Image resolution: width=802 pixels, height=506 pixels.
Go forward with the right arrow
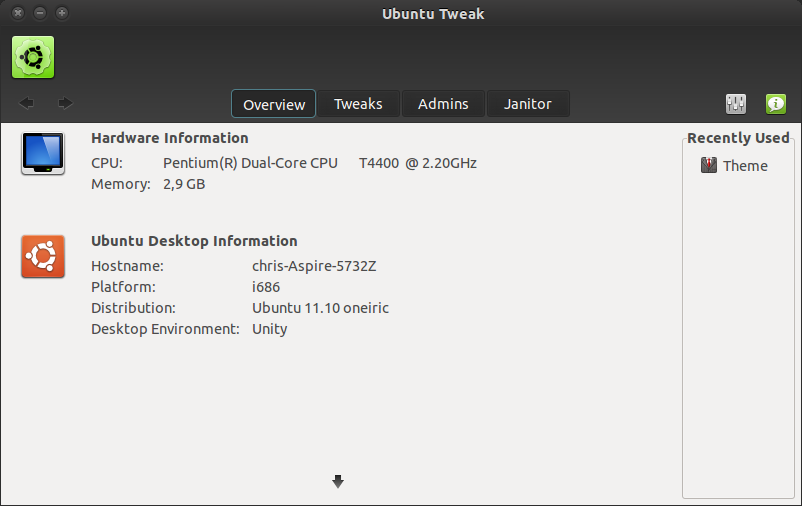pos(65,103)
